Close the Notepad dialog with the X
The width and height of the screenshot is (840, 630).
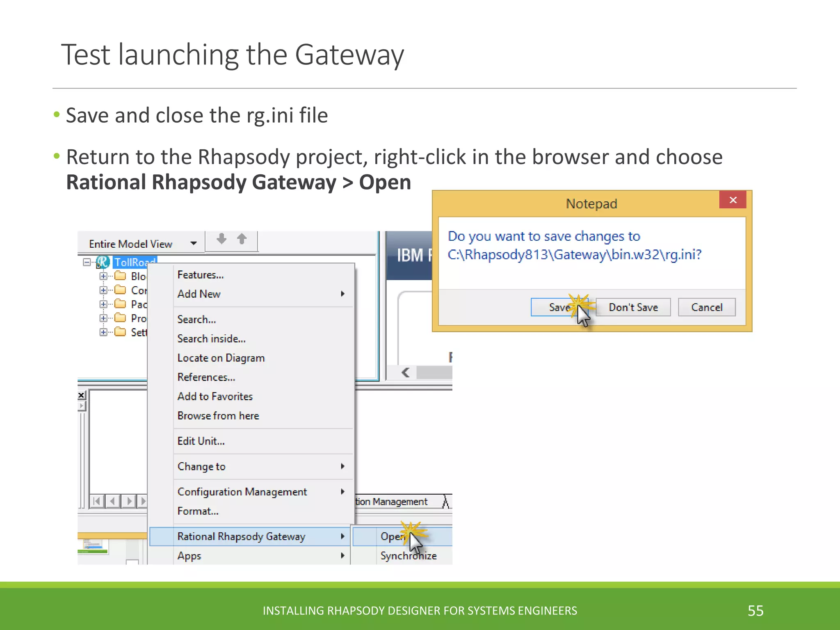pyautogui.click(x=733, y=200)
